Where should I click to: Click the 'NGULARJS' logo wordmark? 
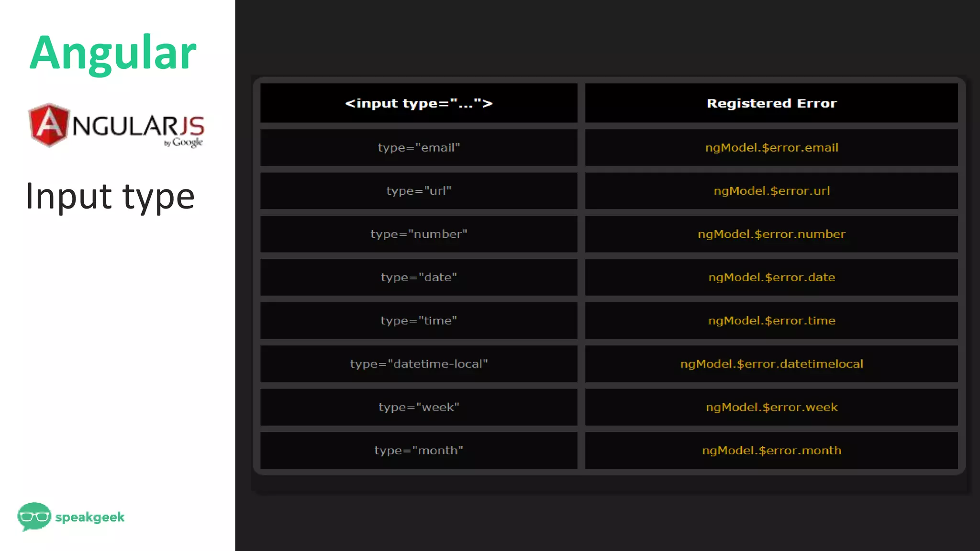click(138, 125)
